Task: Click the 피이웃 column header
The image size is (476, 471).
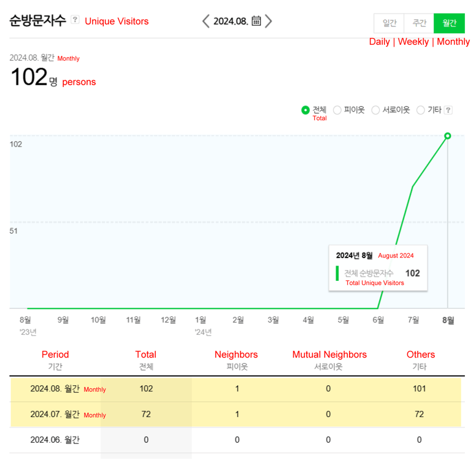Action: click(x=237, y=367)
